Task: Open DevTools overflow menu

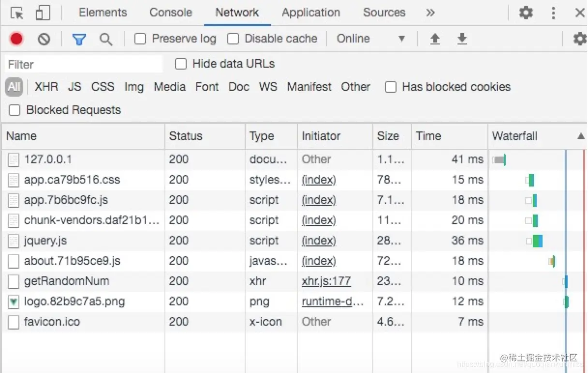Action: coord(553,13)
